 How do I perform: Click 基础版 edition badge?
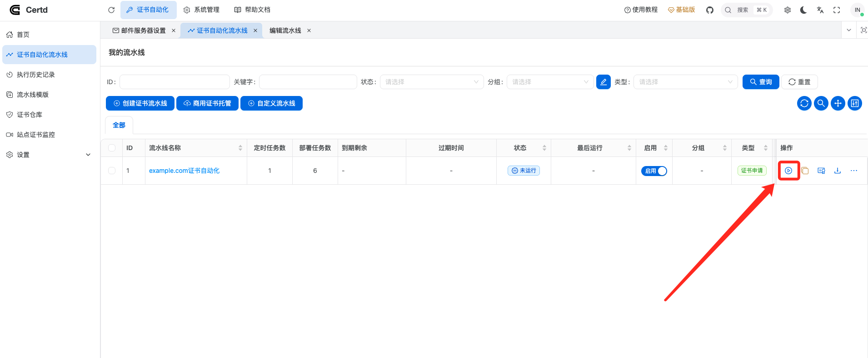[x=681, y=10]
